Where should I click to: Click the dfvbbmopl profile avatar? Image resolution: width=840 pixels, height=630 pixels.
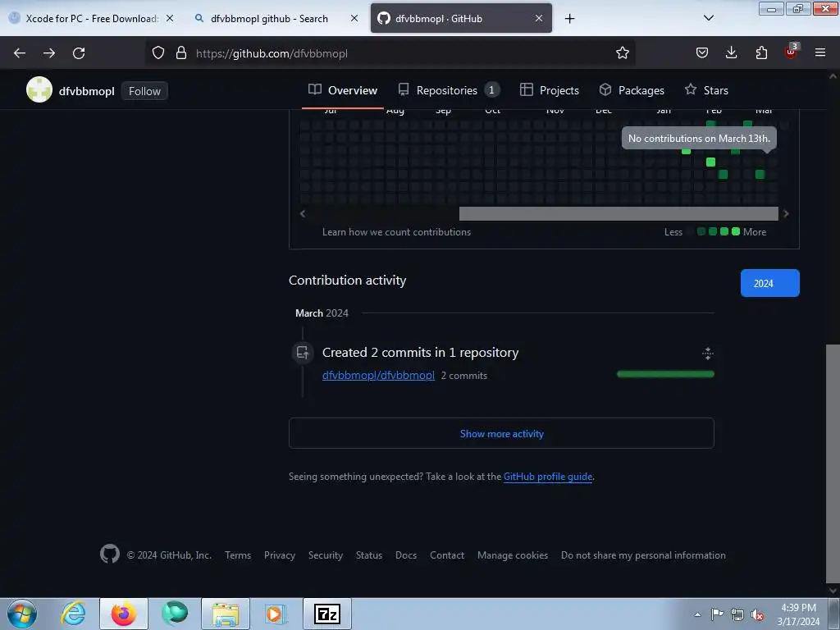point(39,89)
